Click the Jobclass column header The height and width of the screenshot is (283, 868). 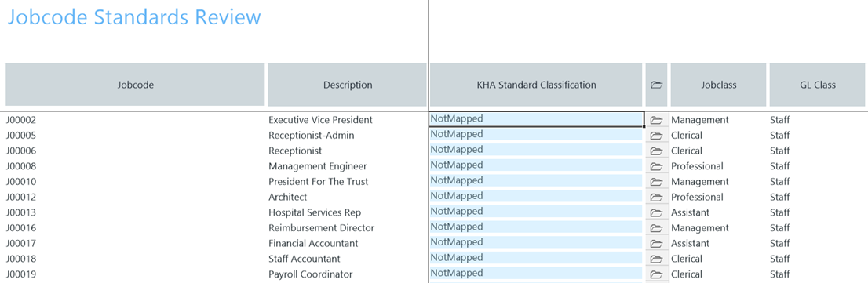[x=718, y=85]
